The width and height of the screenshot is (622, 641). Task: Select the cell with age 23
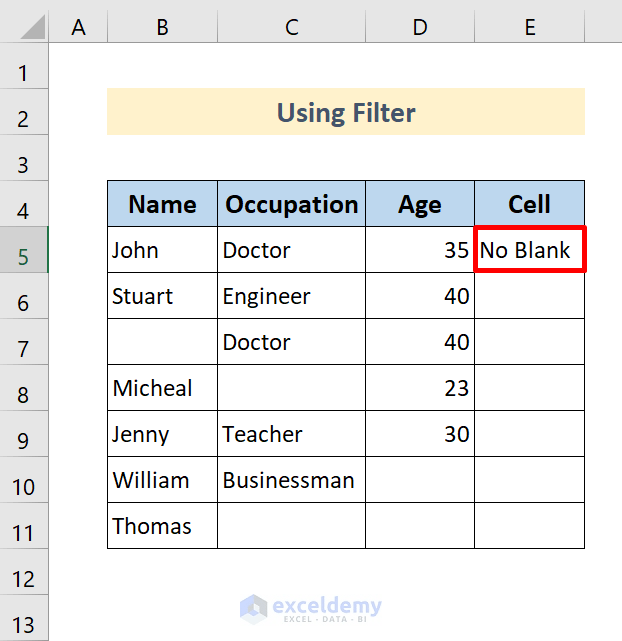pos(420,388)
